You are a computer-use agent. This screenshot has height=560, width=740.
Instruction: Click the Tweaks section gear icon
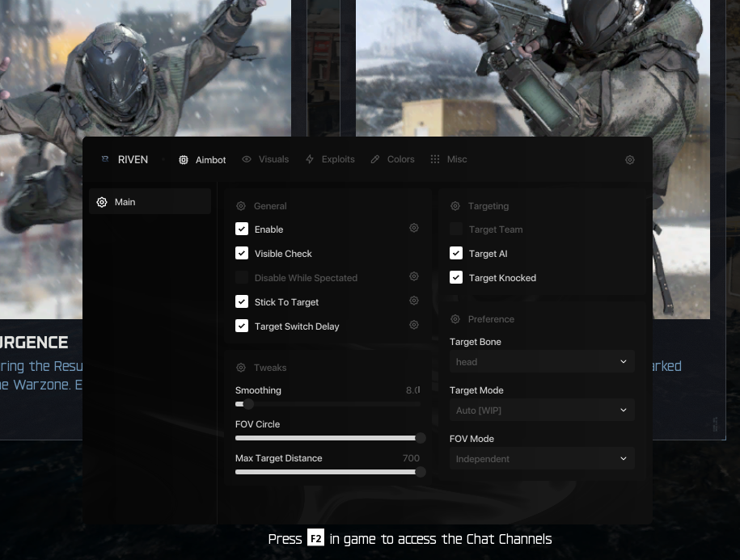[241, 368]
